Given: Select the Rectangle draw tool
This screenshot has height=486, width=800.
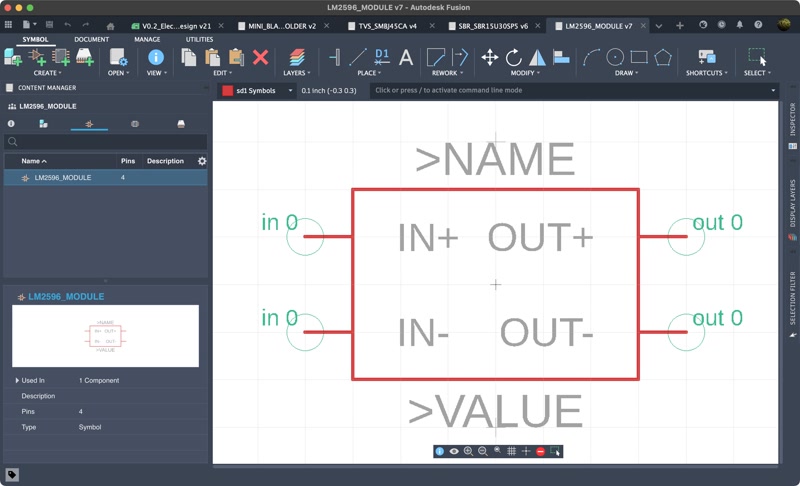Looking at the screenshot, I should [639, 57].
